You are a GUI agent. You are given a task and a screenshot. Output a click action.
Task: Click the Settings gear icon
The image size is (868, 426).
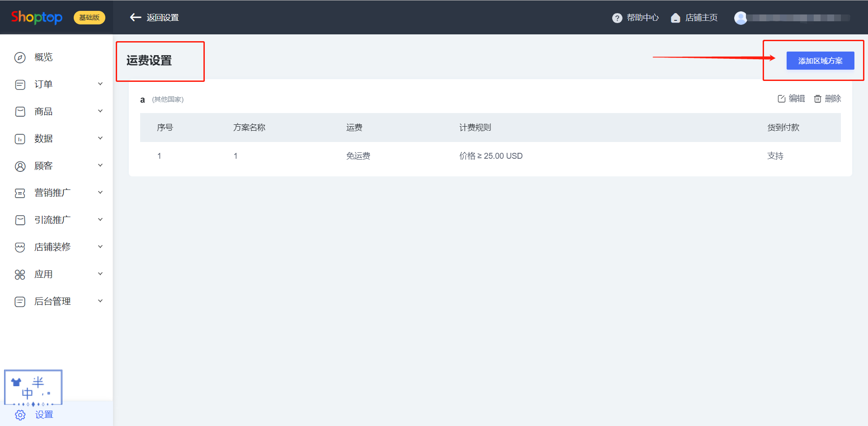pyautogui.click(x=20, y=415)
